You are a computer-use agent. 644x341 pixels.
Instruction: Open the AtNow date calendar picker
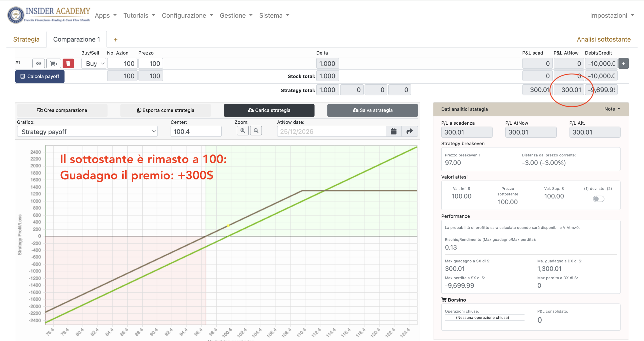394,131
